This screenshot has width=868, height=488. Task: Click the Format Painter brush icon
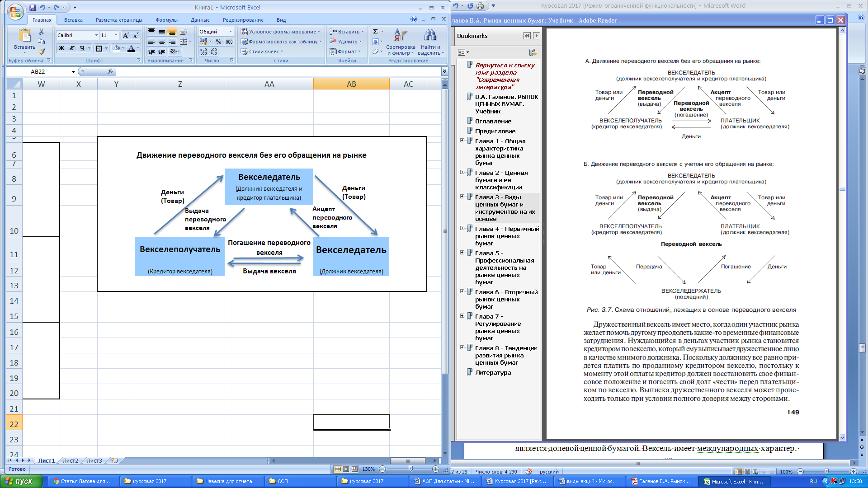(x=42, y=52)
